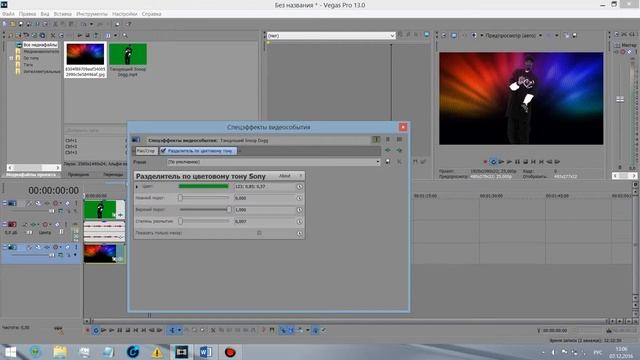
Task: Open the Файл menu
Action: pos(8,14)
